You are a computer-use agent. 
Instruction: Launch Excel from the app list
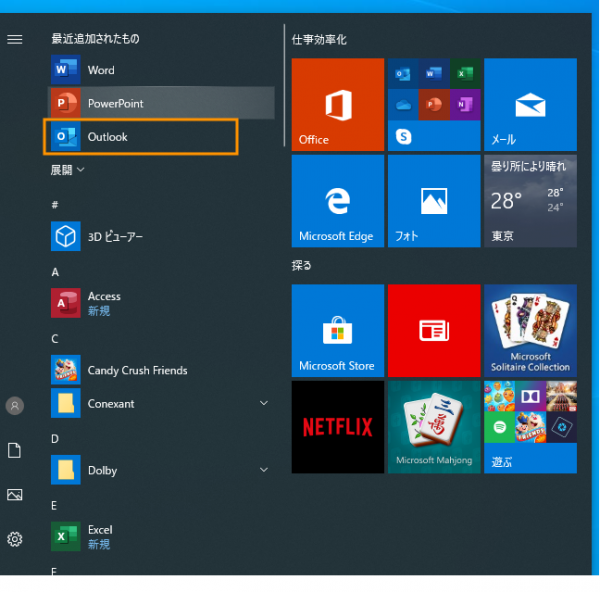coord(161,537)
